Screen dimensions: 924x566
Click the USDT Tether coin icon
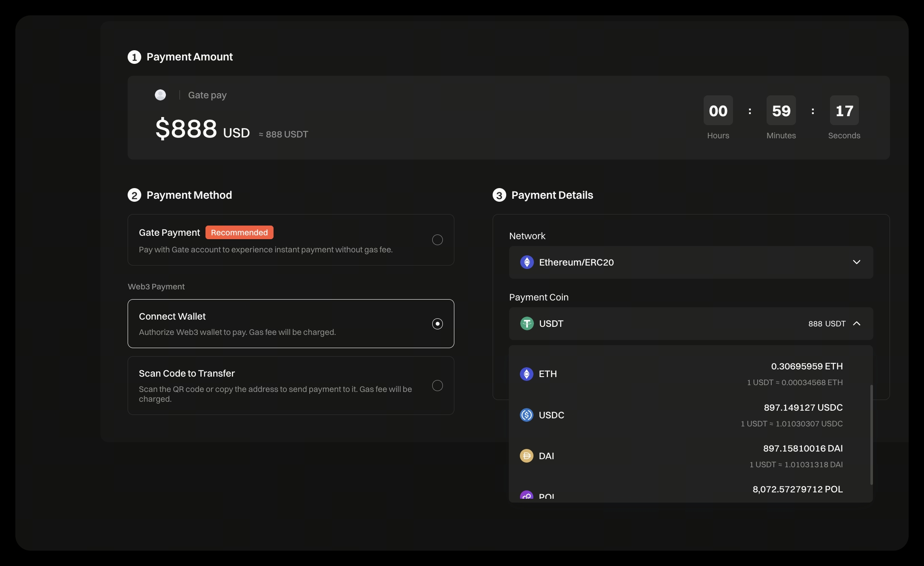527,323
